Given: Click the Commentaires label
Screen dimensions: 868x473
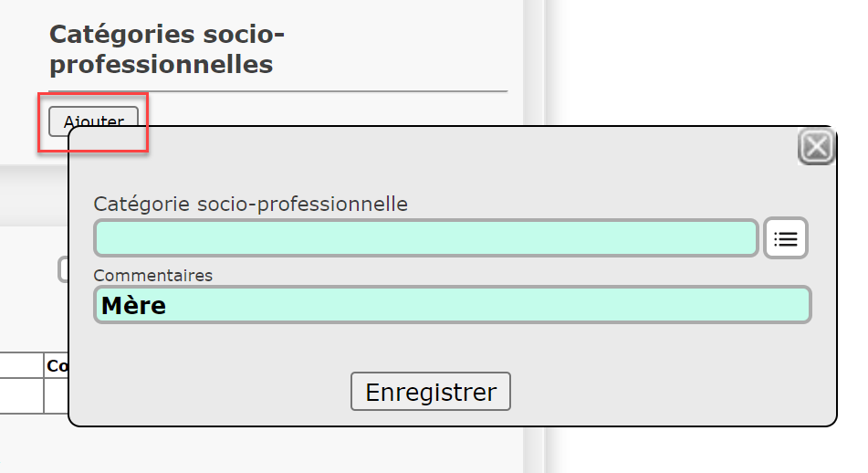Looking at the screenshot, I should [152, 275].
